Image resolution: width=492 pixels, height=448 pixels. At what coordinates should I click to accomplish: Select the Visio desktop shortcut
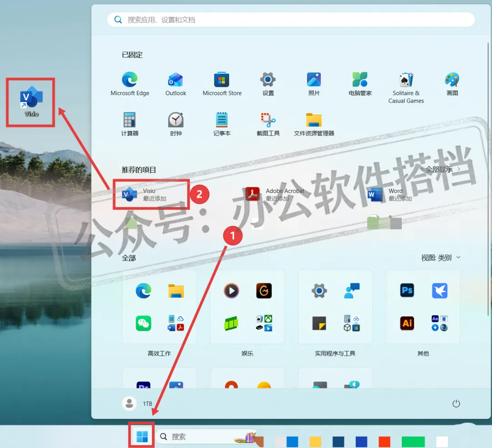pyautogui.click(x=31, y=102)
